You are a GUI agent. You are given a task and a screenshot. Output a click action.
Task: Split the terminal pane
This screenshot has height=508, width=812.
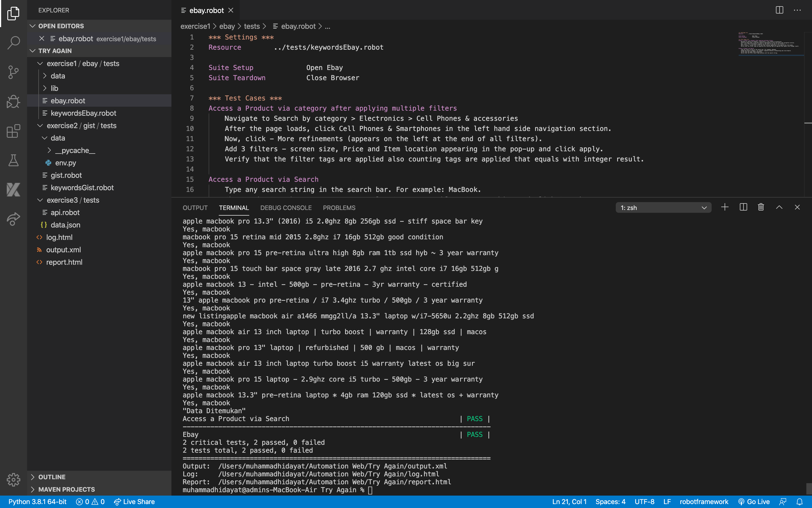pos(743,207)
